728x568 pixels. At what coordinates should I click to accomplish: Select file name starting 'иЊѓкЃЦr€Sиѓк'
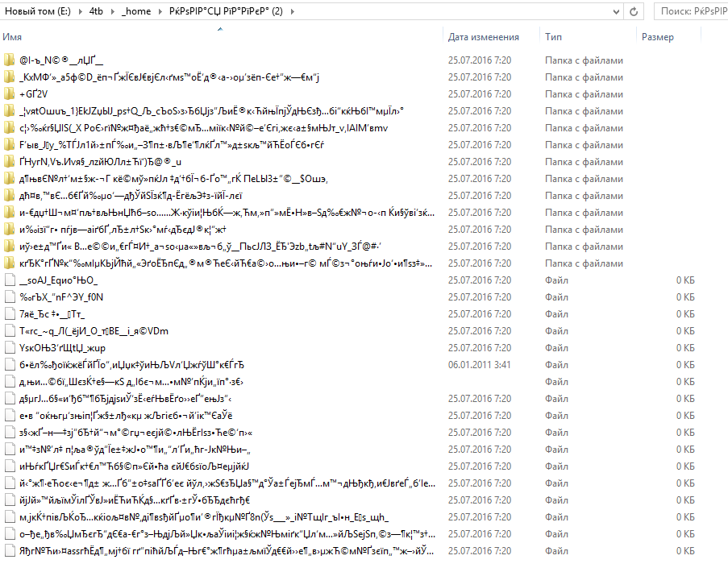click(135, 466)
